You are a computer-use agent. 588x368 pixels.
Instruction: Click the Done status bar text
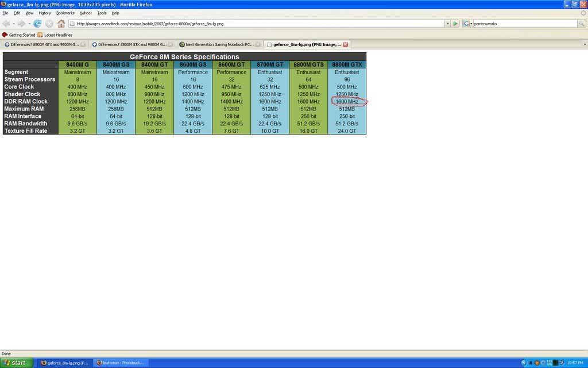(6, 354)
